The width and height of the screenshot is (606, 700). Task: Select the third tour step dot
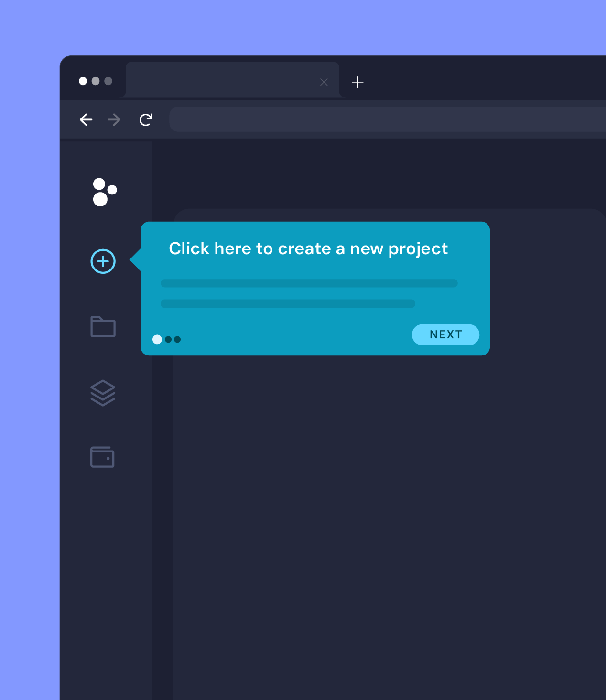(177, 340)
